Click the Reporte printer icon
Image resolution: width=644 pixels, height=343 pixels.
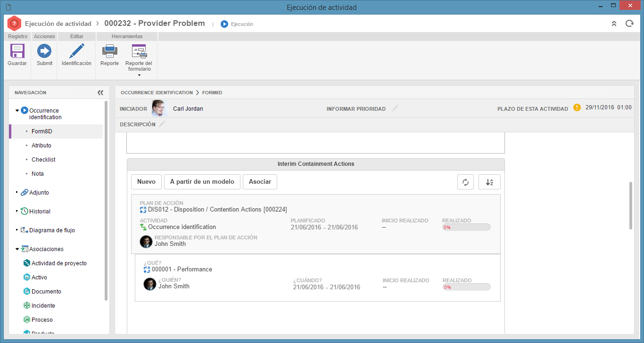(x=109, y=51)
